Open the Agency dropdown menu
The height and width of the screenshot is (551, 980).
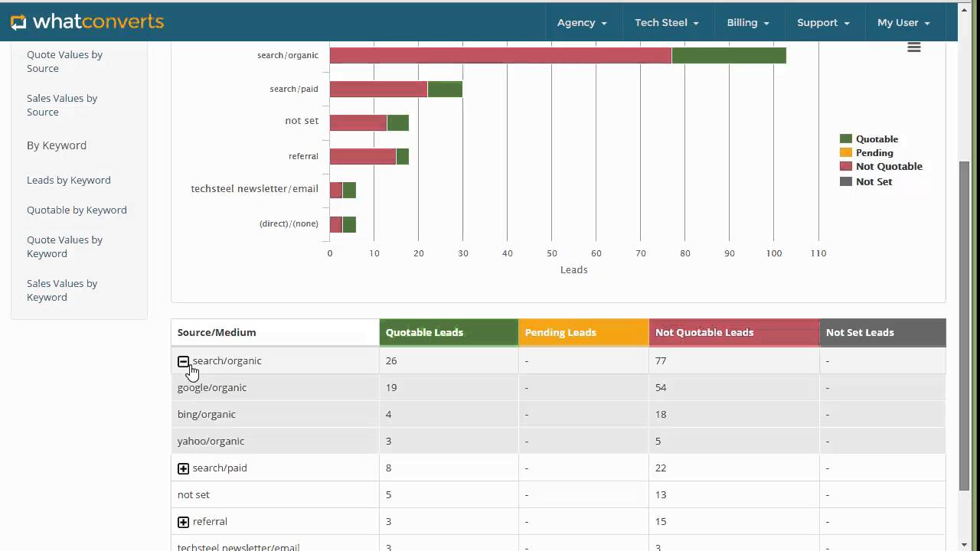click(x=582, y=23)
